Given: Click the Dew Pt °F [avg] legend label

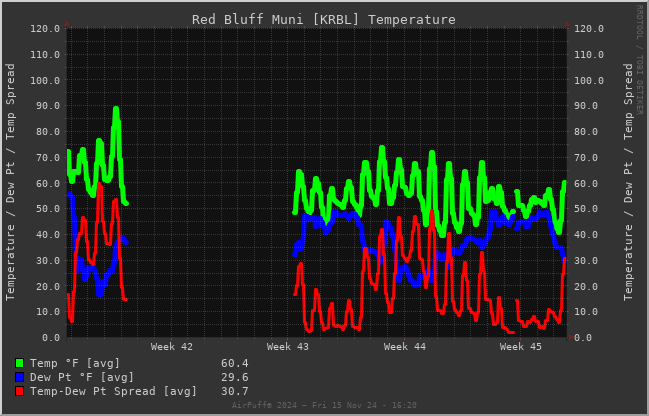Looking at the screenshot, I should [82, 377].
